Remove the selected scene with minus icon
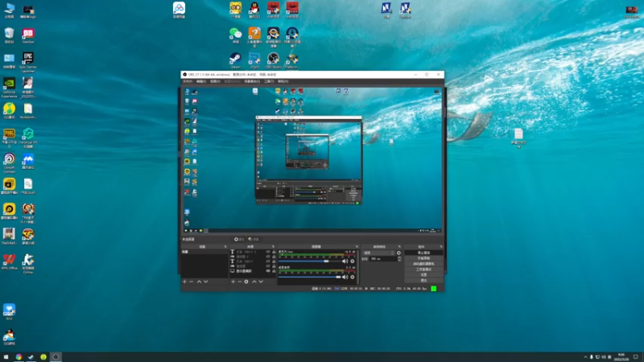This screenshot has width=644, height=362. tap(191, 282)
